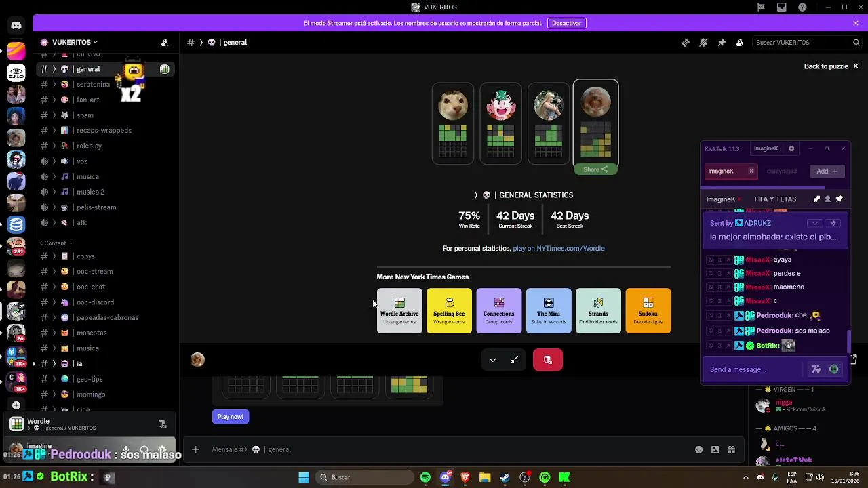Open the flag icon in Discord title bar
The image size is (868, 488).
point(761,7)
